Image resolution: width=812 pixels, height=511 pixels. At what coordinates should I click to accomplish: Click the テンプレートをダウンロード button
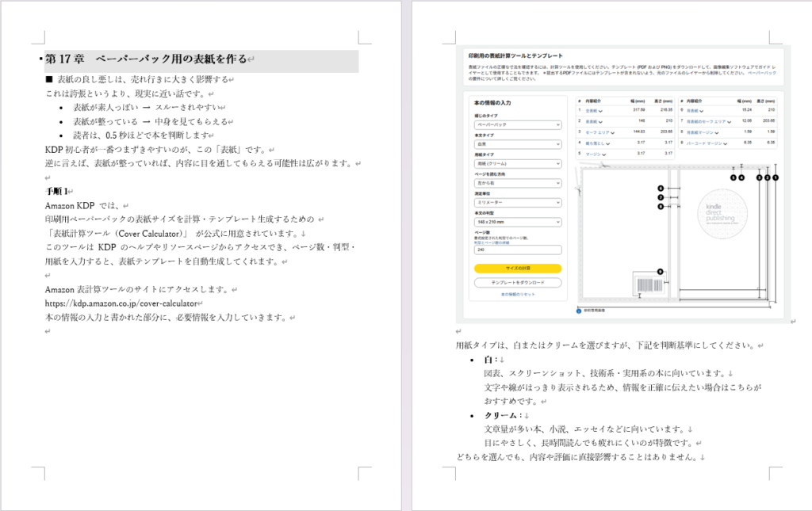517,282
